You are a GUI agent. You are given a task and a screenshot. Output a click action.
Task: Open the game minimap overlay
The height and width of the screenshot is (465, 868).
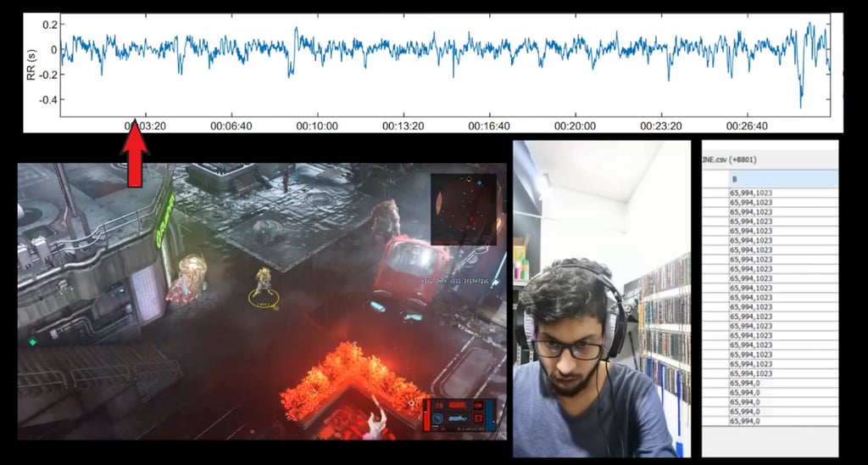point(464,210)
